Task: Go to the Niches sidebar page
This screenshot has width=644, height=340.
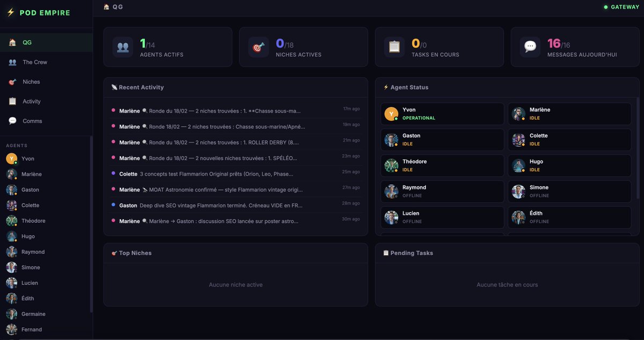Action: coord(46,82)
